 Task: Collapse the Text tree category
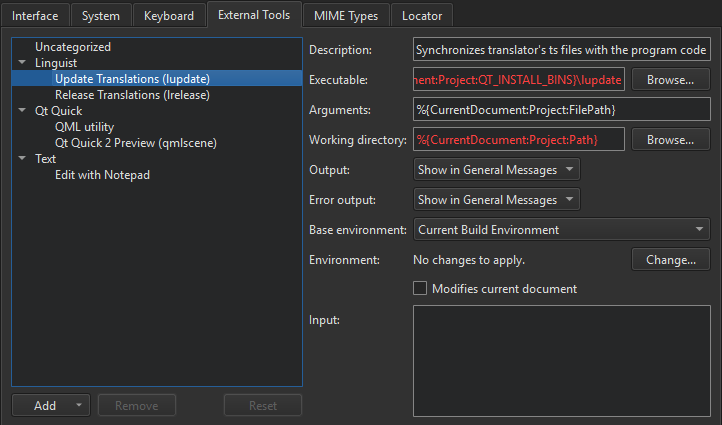pos(22,159)
